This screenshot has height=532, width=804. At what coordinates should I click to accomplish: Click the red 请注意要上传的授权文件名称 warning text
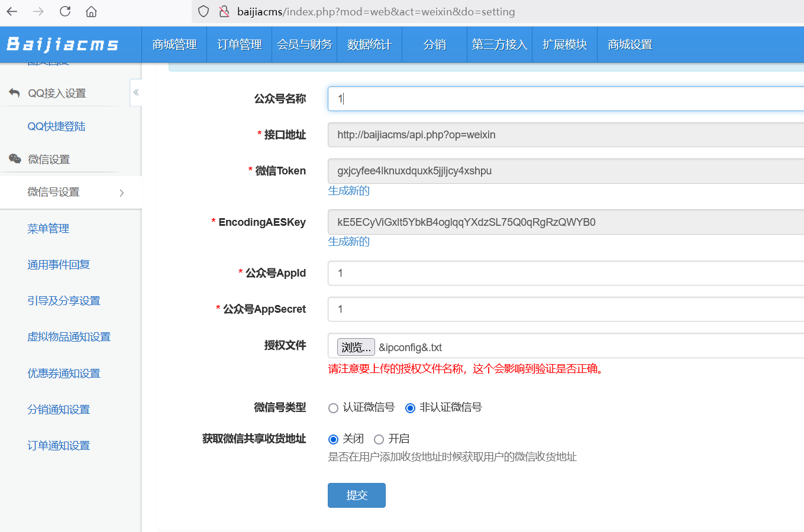coord(466,369)
